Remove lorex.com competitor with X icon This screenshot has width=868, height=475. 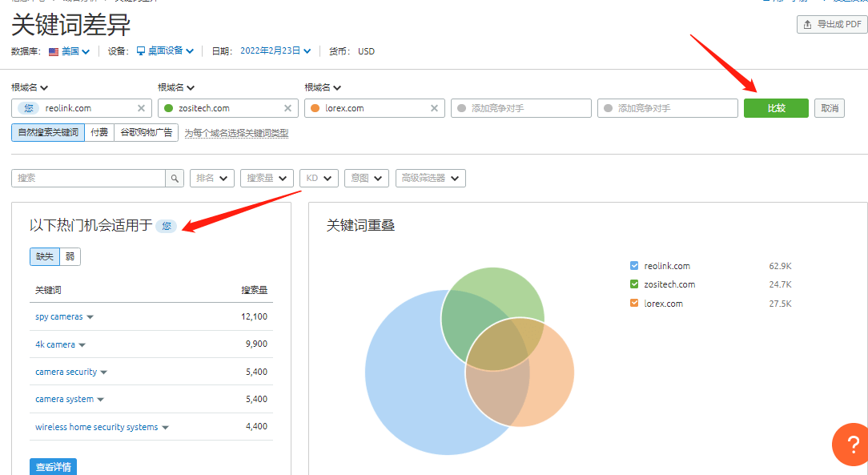click(x=435, y=108)
